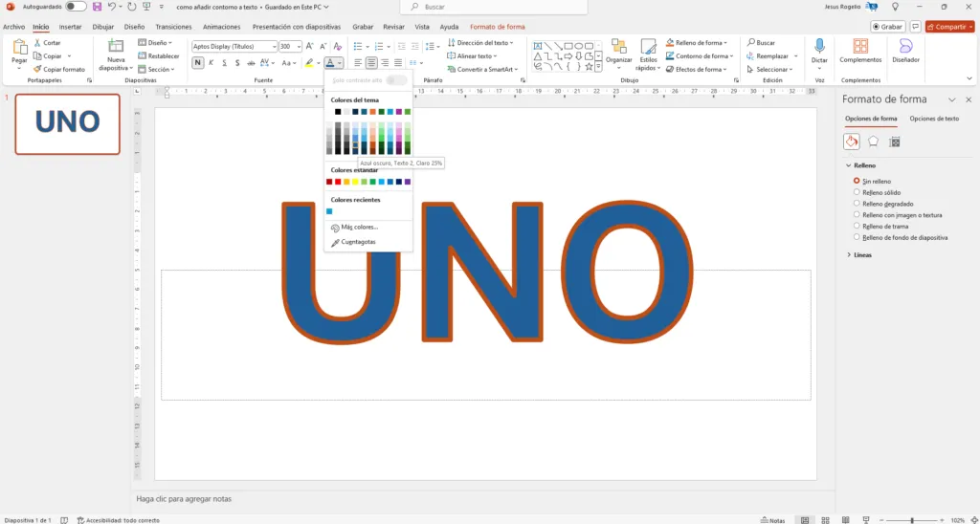The width and height of the screenshot is (980, 524).
Task: Select Cuentagotas eyedropper
Action: pyautogui.click(x=354, y=242)
